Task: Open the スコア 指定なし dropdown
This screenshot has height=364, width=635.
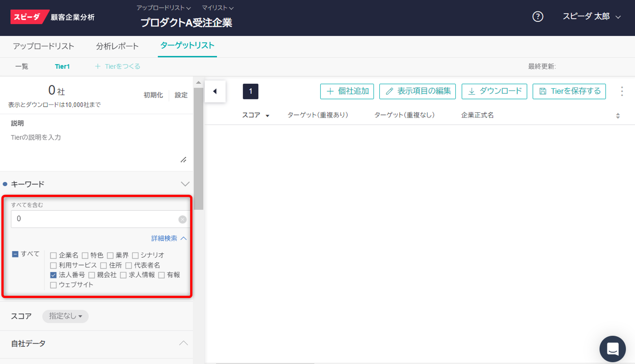Action: pos(65,316)
